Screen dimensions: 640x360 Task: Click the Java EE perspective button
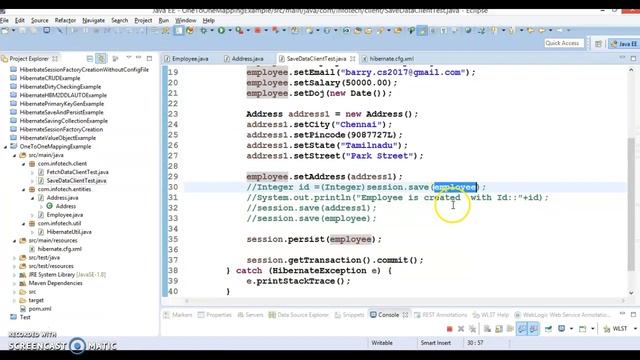pyautogui.click(x=624, y=44)
